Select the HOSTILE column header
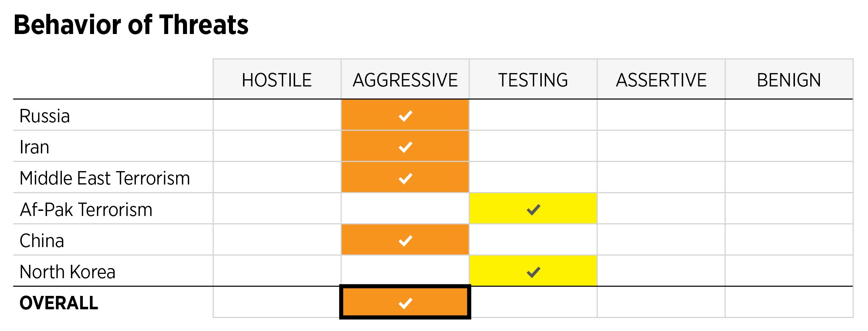868x331 pixels. point(277,80)
